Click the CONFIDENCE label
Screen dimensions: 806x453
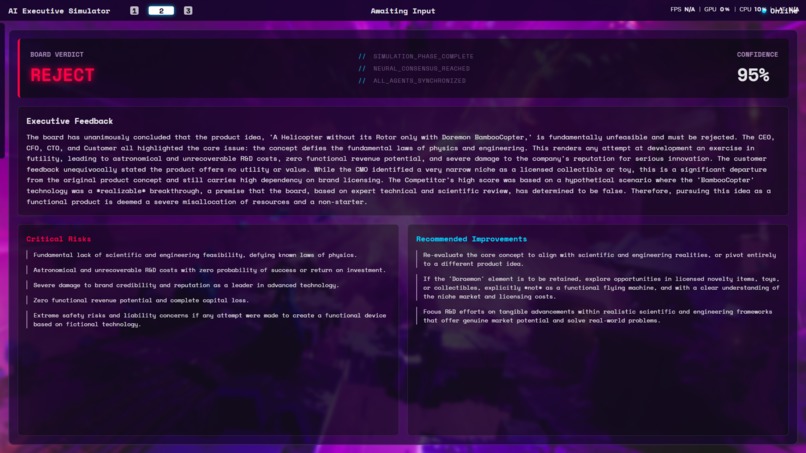point(757,54)
